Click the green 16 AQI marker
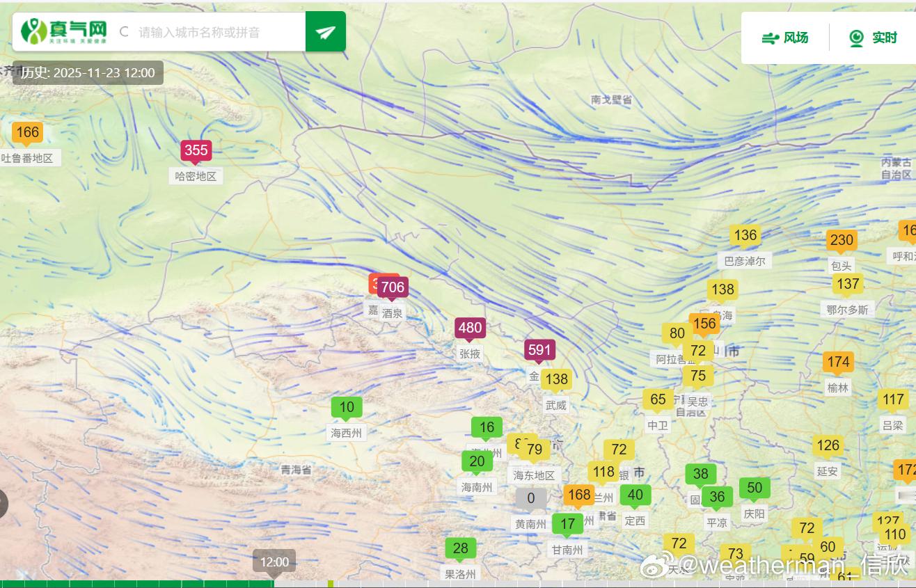The image size is (916, 588). pos(487,427)
